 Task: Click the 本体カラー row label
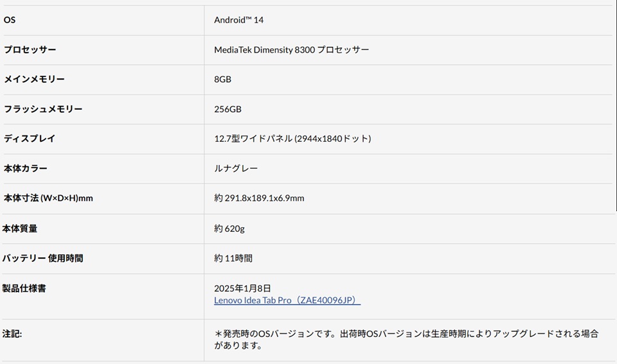(26, 168)
